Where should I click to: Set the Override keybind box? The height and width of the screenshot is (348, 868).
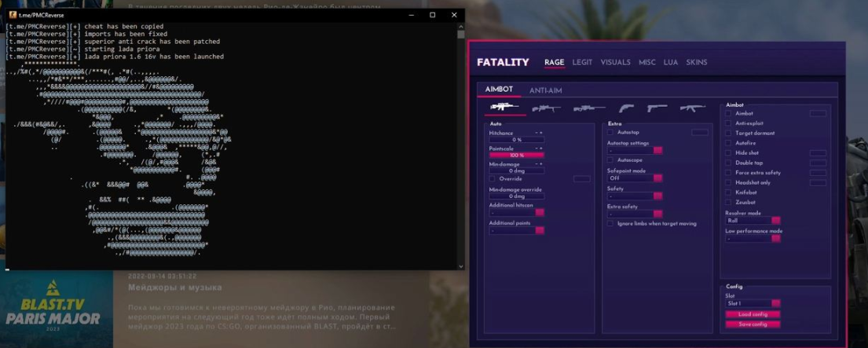click(x=582, y=178)
